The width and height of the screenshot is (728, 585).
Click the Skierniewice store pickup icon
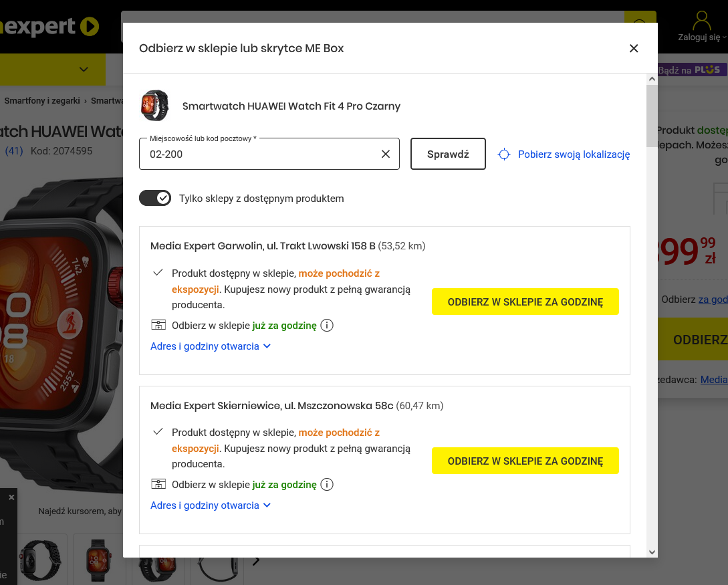(x=158, y=484)
